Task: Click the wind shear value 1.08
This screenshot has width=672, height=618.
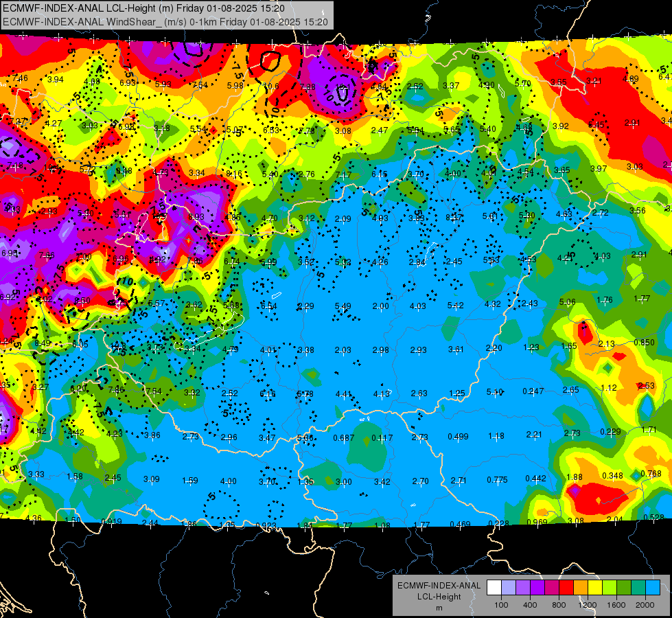Action: coord(382,525)
